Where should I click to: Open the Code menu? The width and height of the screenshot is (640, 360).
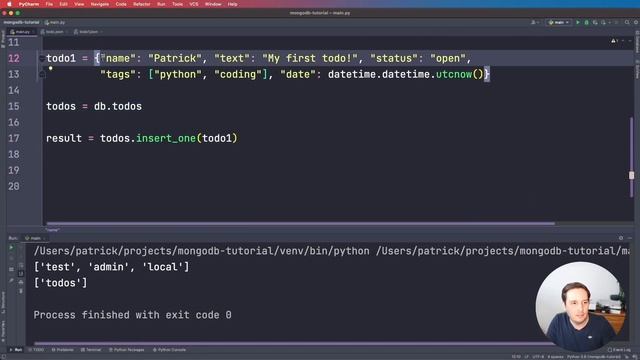[121, 4]
